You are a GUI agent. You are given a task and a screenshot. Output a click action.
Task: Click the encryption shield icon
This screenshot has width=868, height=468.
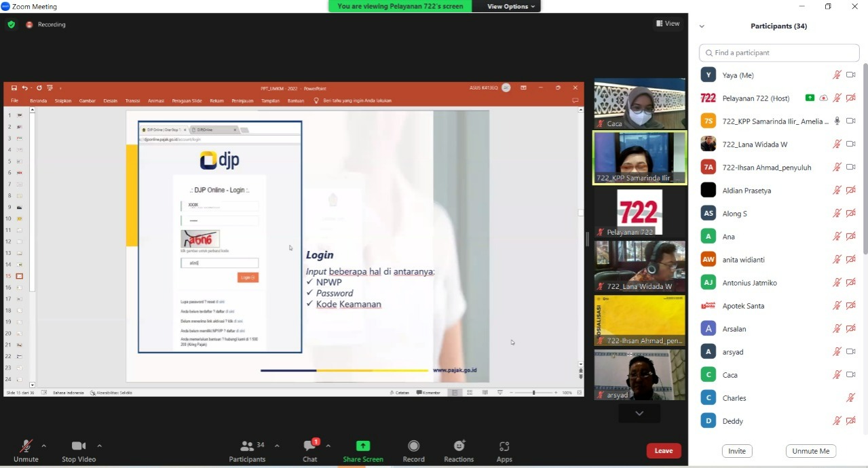(11, 24)
